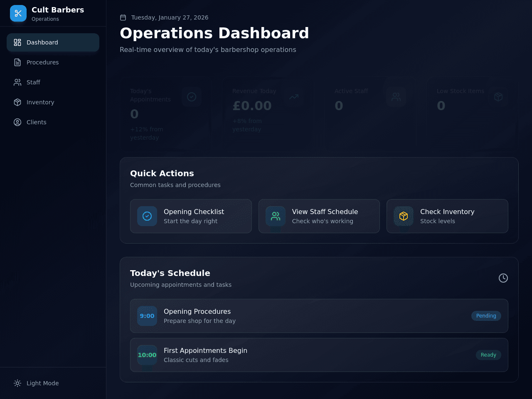Click the Procedures document icon

(x=17, y=62)
